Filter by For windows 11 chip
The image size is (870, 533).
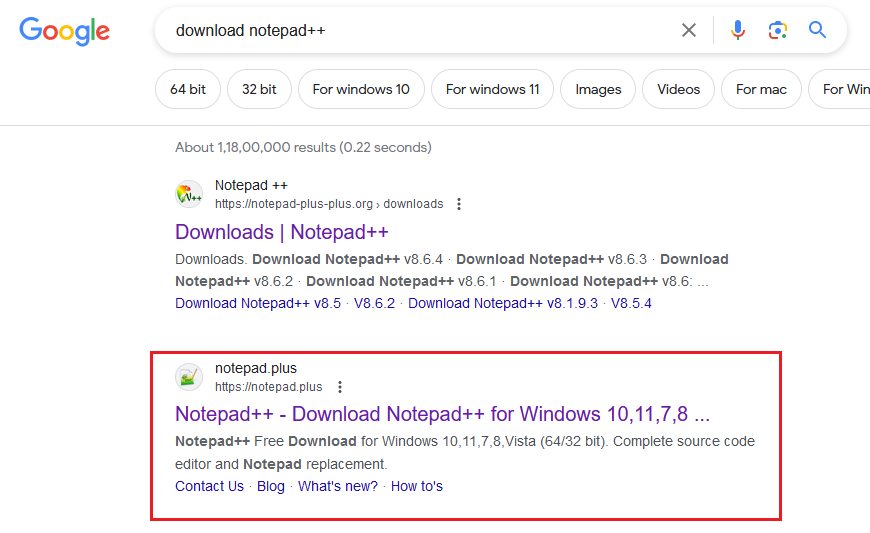(492, 89)
